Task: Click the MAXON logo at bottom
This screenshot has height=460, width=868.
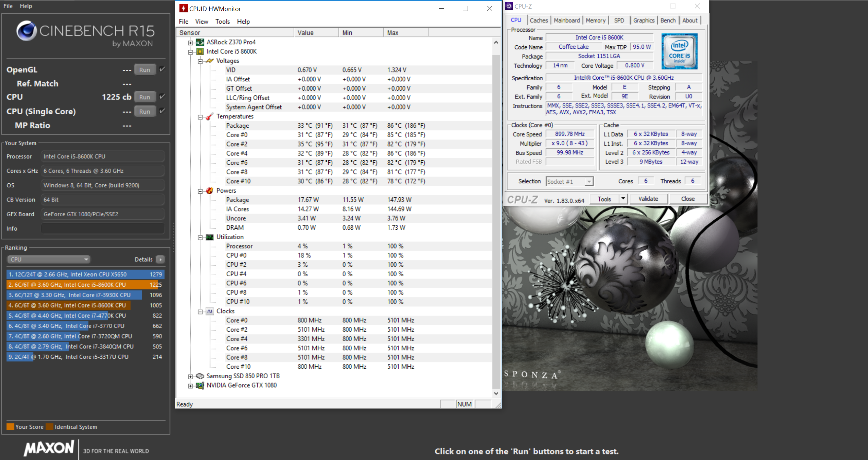Action: (x=49, y=448)
